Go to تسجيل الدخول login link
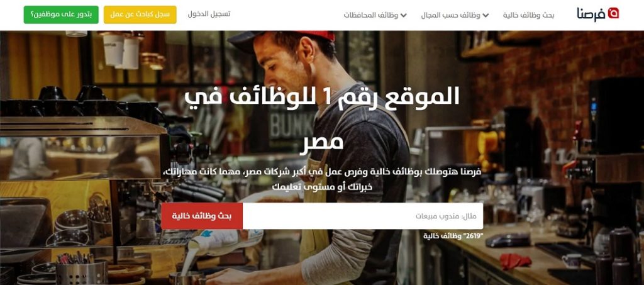Screen dimensions: 644x285 (209, 14)
